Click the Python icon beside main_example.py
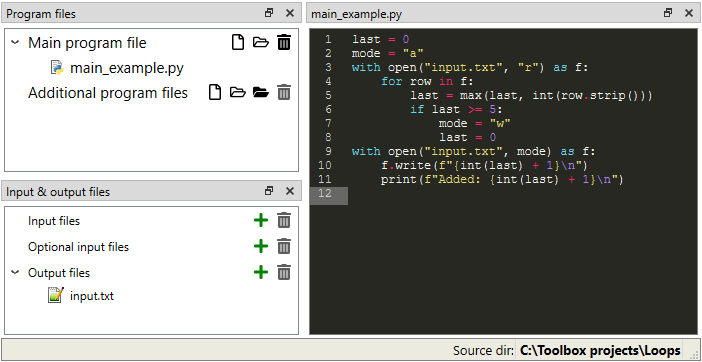The height and width of the screenshot is (362, 702). click(x=57, y=68)
